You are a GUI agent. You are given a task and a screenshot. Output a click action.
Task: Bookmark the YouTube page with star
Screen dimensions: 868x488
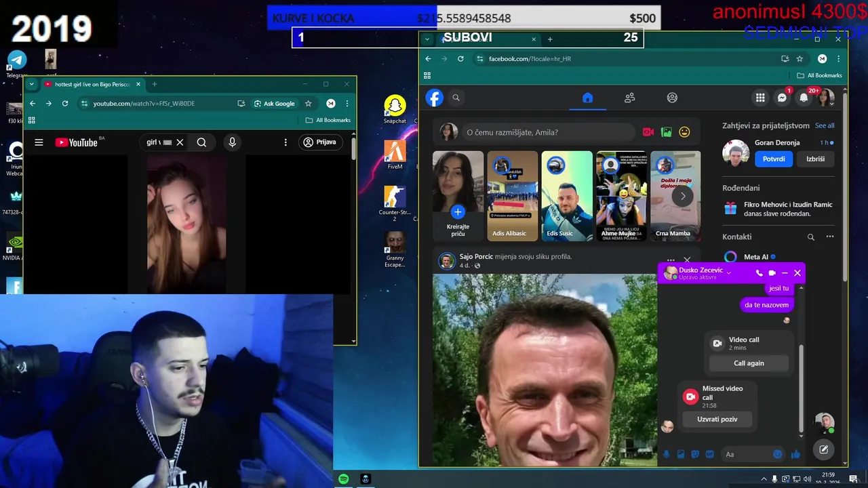point(308,104)
